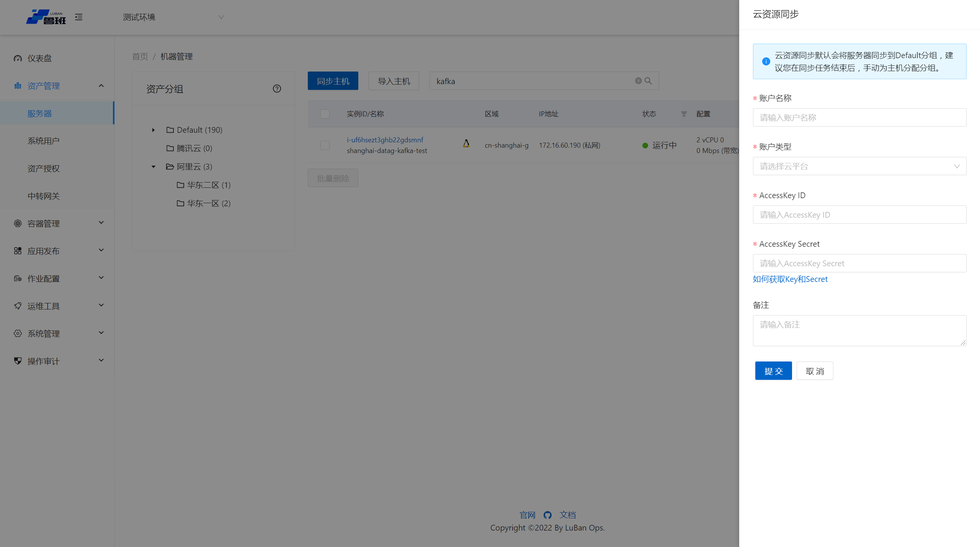Screen dimensions: 980x547
Task: Expand the 应用发布 menu chevron
Action: point(101,250)
